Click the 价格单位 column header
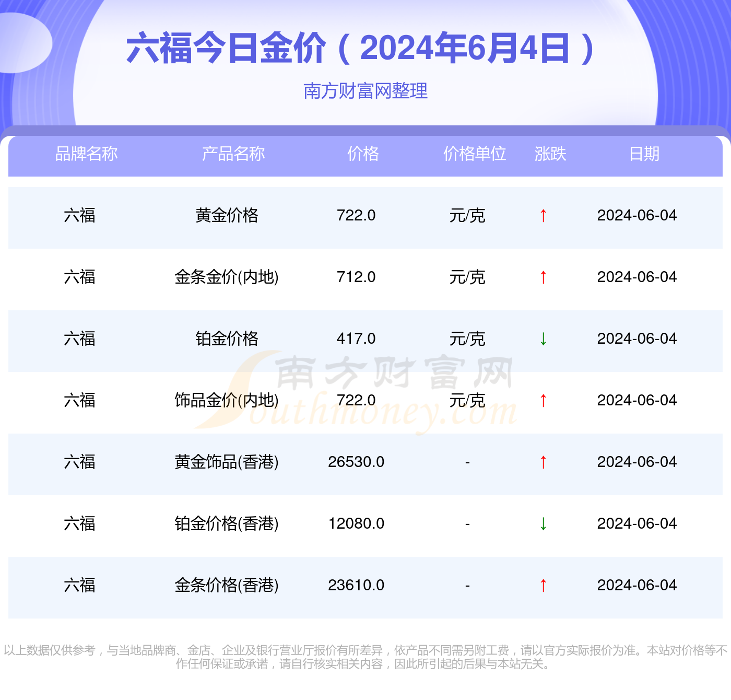 [x=475, y=154]
